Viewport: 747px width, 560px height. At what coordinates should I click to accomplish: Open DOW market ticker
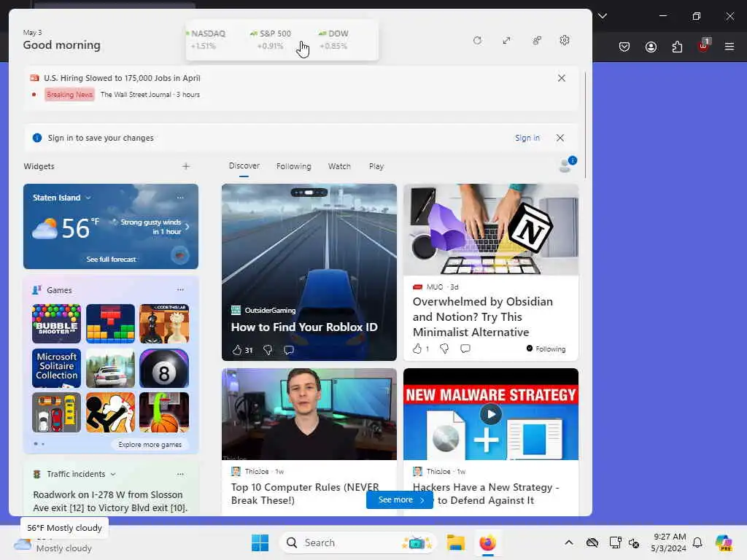[x=333, y=39]
